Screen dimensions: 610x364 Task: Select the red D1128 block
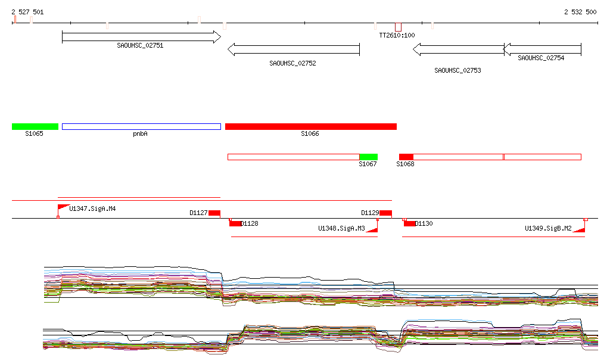(x=235, y=223)
